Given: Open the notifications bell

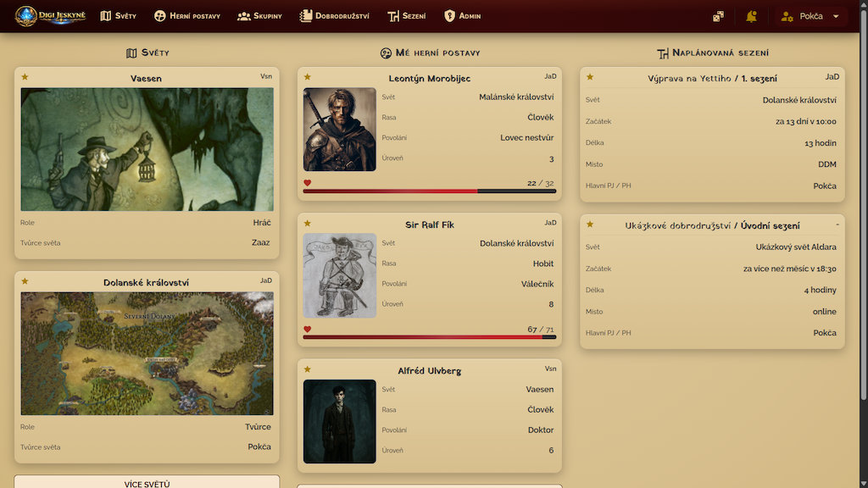Looking at the screenshot, I should click(751, 16).
